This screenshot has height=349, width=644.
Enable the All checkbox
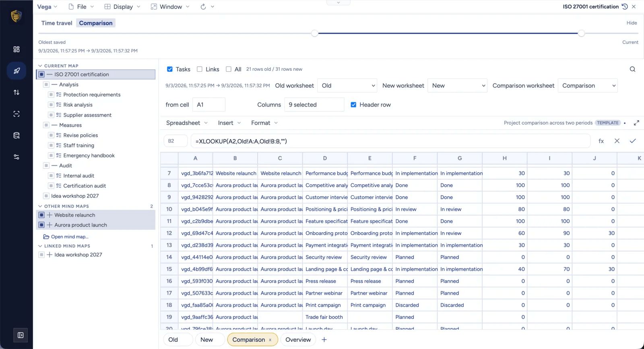point(229,69)
